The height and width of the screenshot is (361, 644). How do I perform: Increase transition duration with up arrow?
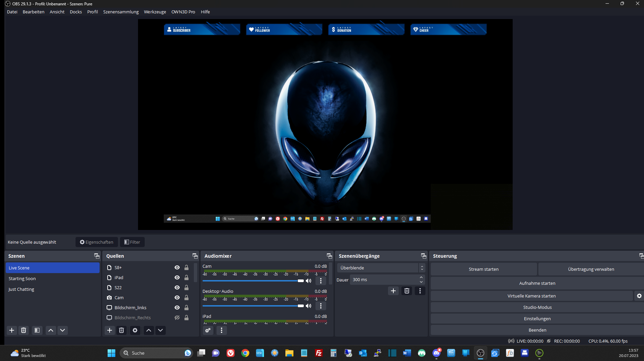point(421,277)
